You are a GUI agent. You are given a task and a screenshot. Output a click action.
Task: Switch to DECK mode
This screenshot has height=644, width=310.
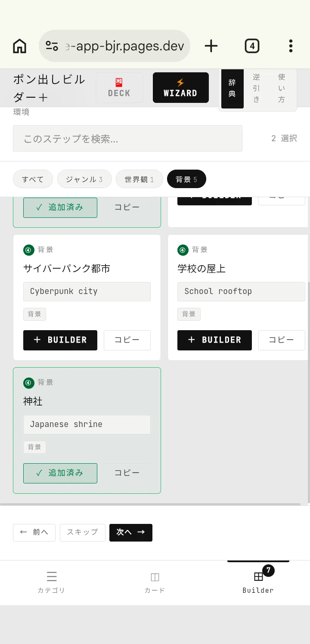[x=119, y=87]
